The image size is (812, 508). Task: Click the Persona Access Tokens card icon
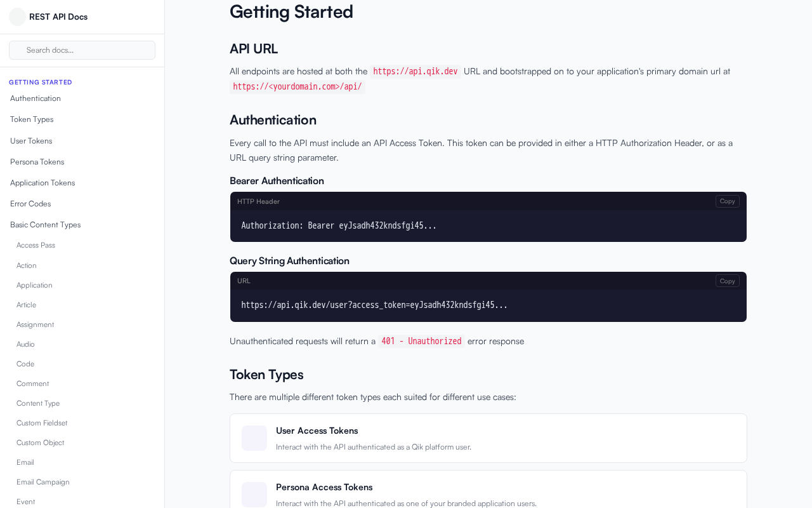[x=254, y=494]
